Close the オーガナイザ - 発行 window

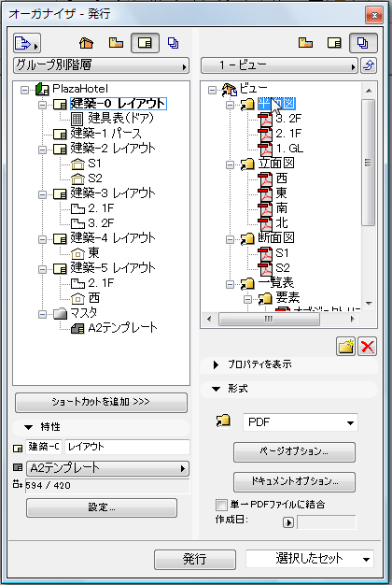click(374, 15)
